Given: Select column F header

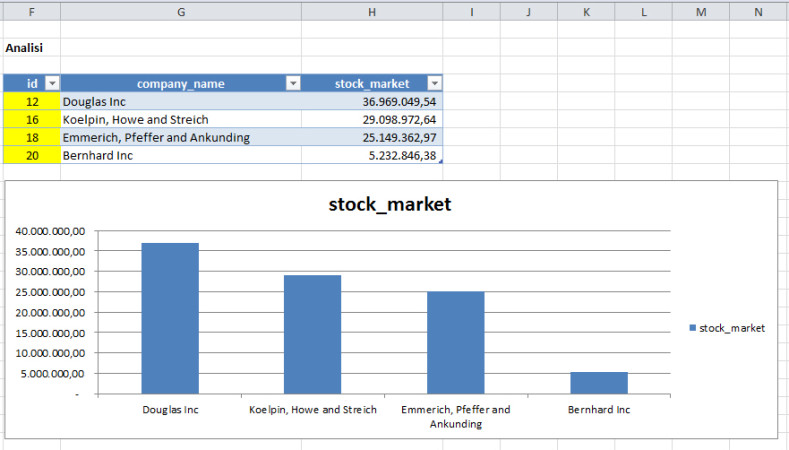Looking at the screenshot, I should click(31, 11).
